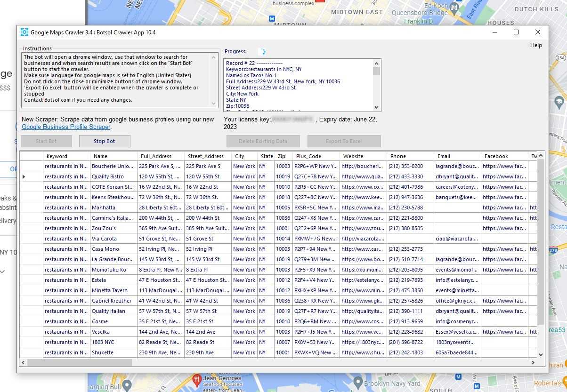Select the 'Gabriel Kreuther' name cell
This screenshot has width=567, height=392.
point(114,301)
